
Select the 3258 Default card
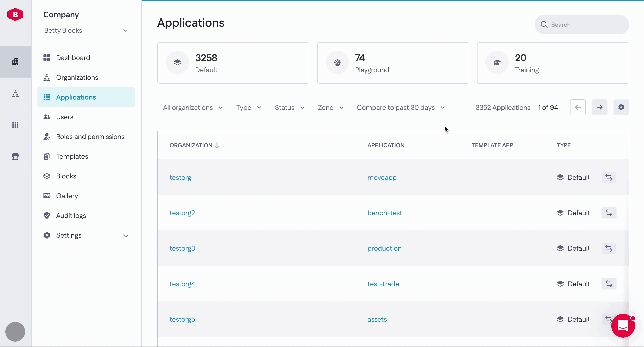point(233,63)
